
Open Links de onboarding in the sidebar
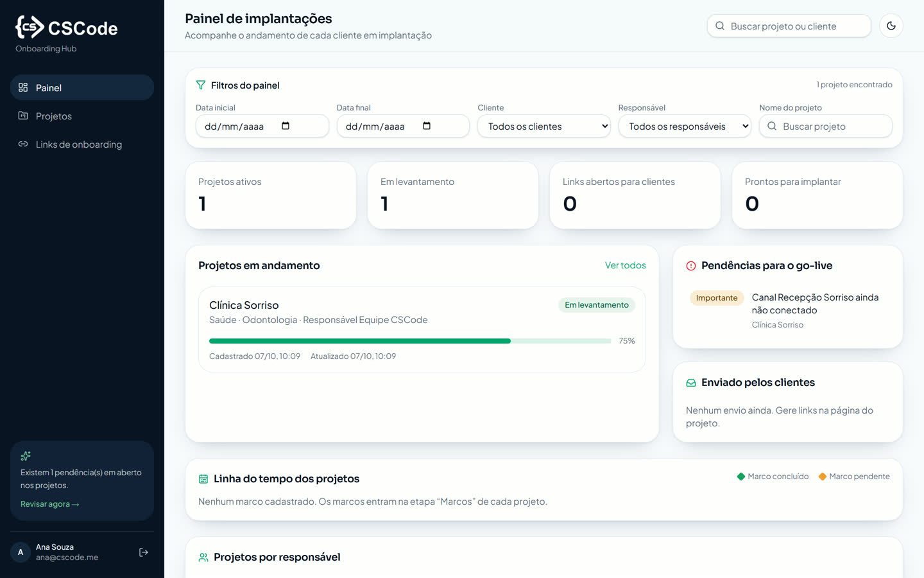click(82, 144)
